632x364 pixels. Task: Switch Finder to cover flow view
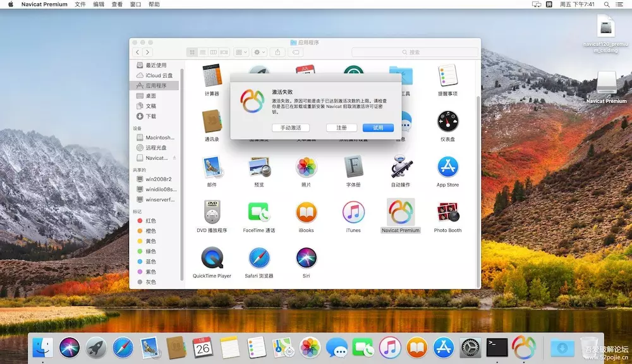[x=224, y=52]
